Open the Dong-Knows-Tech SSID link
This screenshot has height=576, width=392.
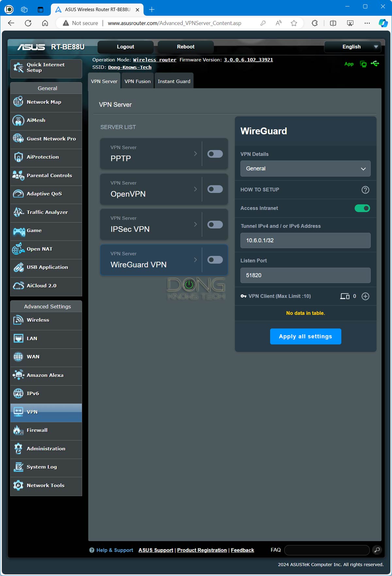(130, 67)
